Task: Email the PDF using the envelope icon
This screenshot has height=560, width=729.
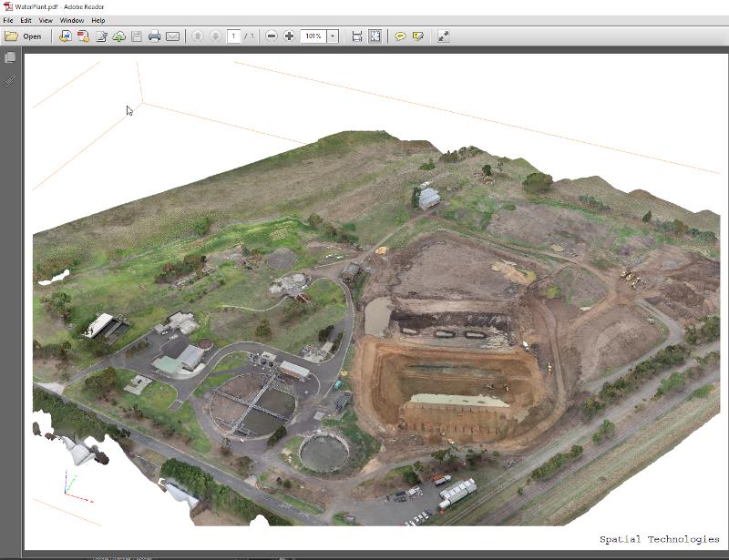Action: [173, 36]
